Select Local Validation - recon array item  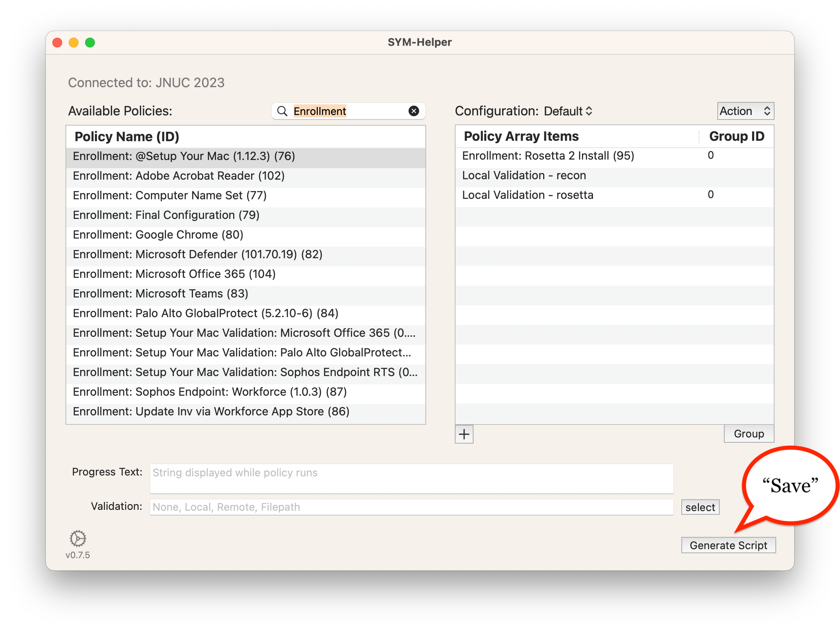(x=524, y=176)
